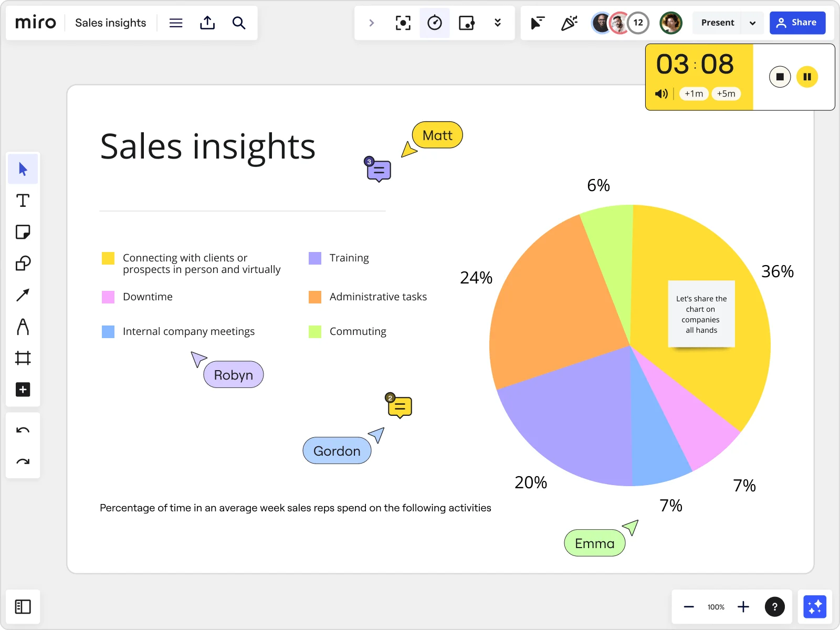Click the Undo arrow

pyautogui.click(x=23, y=430)
